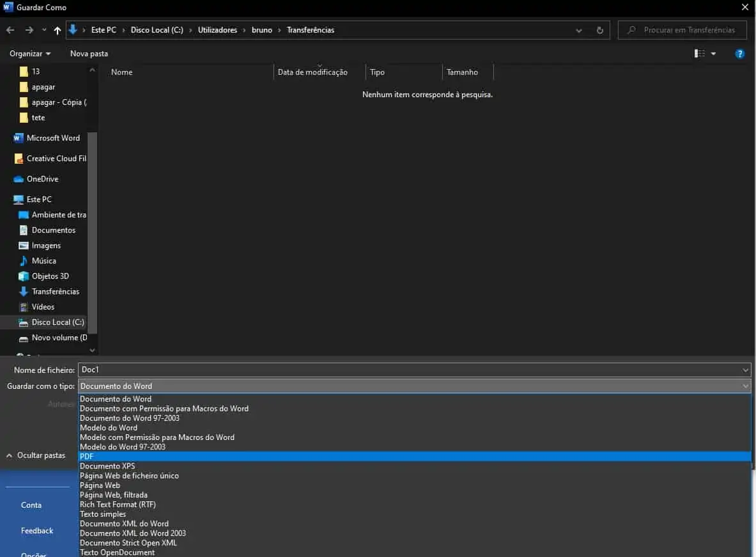Select Rich Text Format (RTF)

[414, 505]
